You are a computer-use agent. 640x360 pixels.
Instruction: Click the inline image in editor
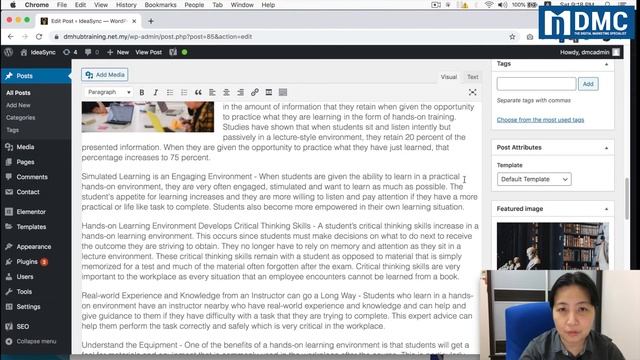(148, 117)
